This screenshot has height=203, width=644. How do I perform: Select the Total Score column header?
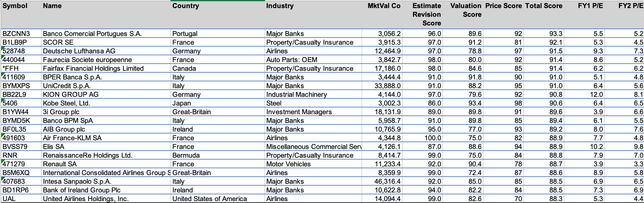point(543,15)
